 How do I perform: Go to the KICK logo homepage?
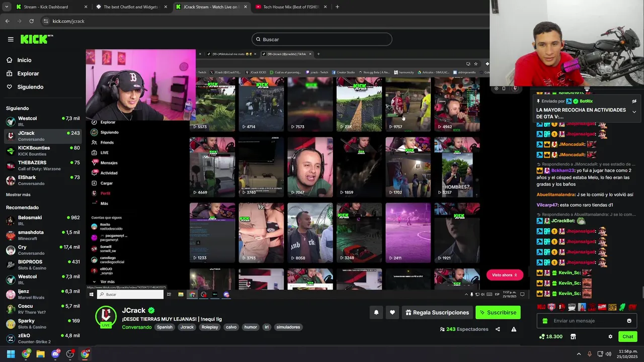pos(36,39)
